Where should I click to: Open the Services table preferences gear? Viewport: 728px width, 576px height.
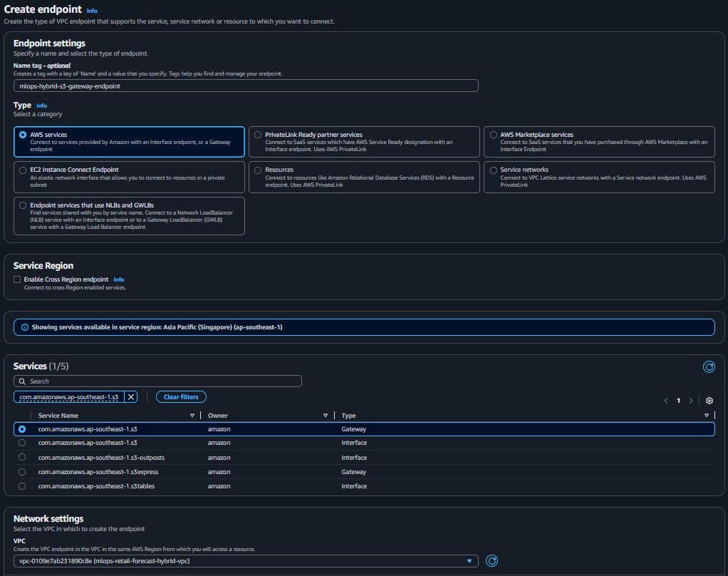tap(709, 401)
